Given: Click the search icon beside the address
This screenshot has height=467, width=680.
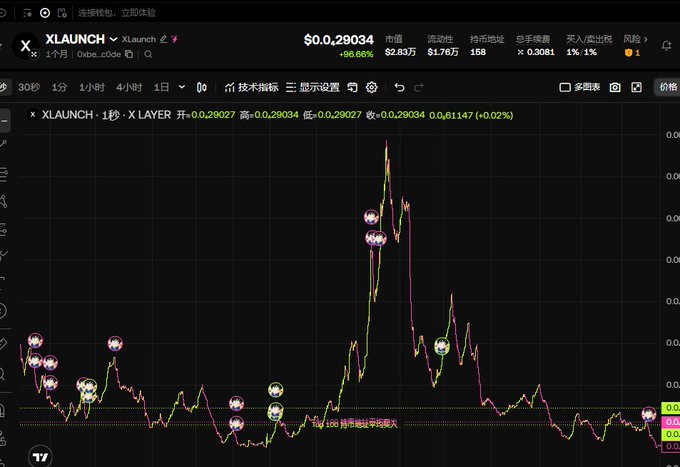Looking at the screenshot, I should click(x=148, y=54).
